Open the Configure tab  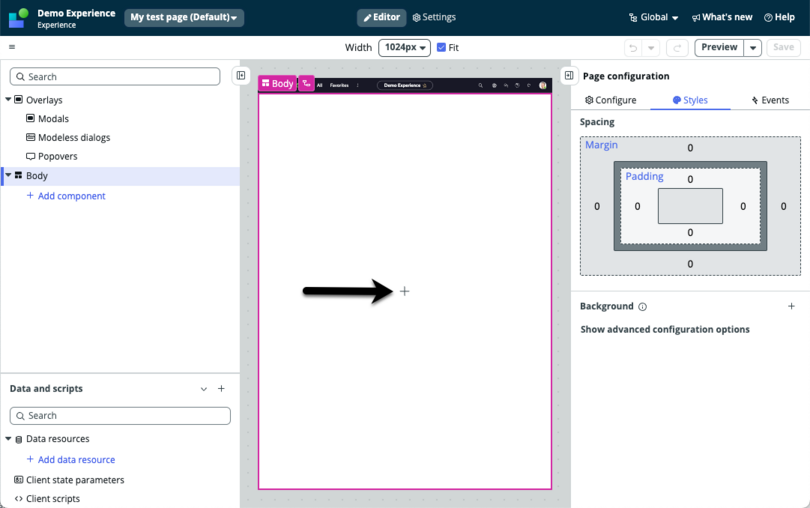611,100
